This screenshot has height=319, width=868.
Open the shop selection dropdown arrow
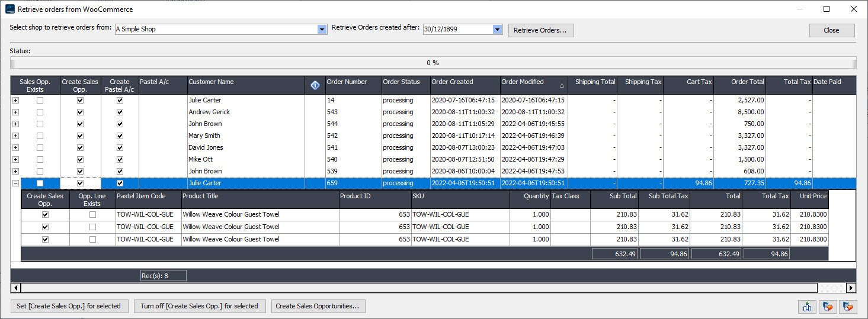[322, 30]
